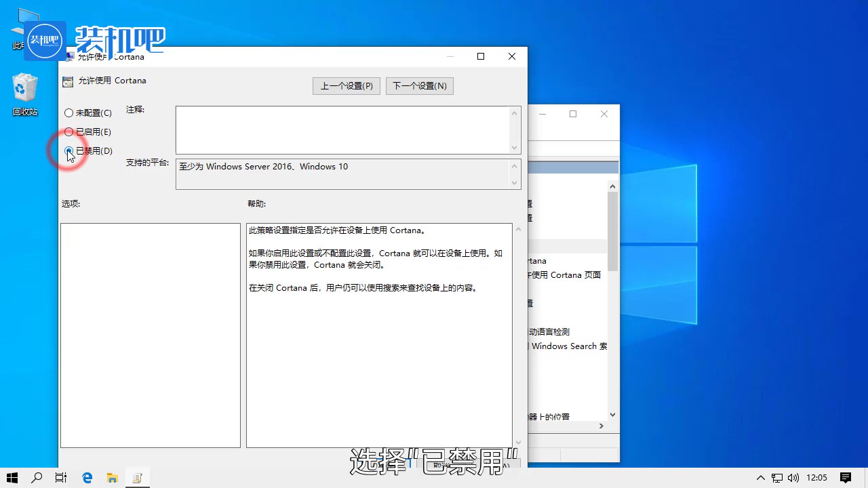The image size is (868, 488).
Task: Expand hidden icons in the system tray
Action: [x=760, y=478]
